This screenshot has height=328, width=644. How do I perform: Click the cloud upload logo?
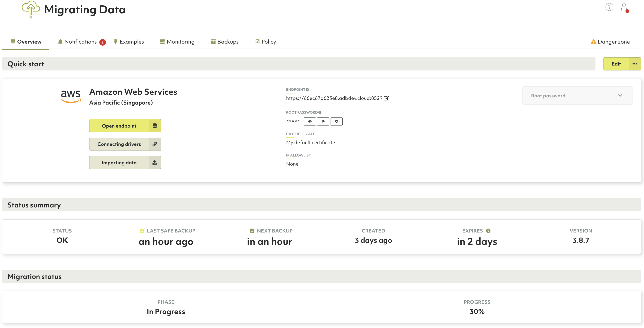click(x=31, y=9)
